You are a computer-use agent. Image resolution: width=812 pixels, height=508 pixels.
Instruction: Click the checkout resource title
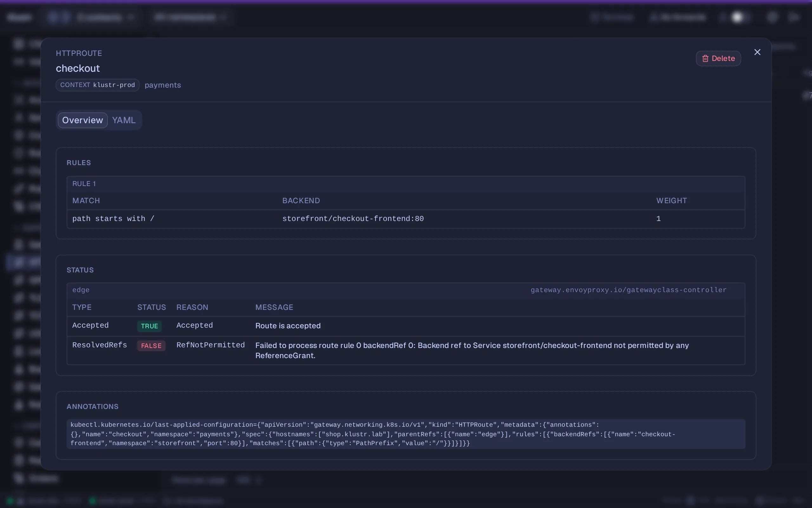pyautogui.click(x=78, y=69)
